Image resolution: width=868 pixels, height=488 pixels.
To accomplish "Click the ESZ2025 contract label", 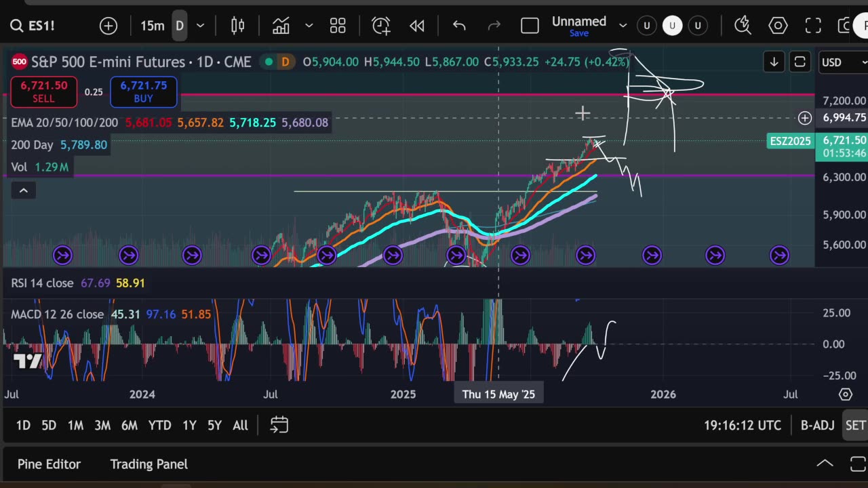I will tap(790, 141).
